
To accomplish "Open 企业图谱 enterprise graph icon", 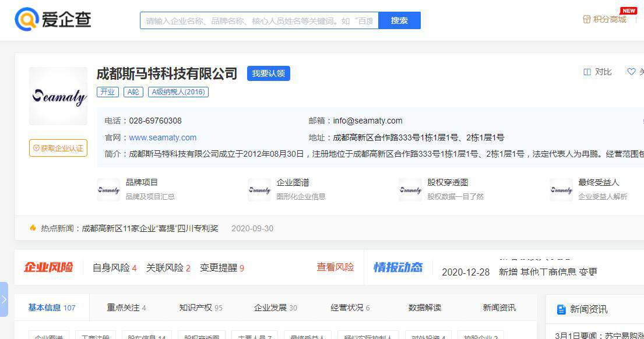I will tap(259, 189).
